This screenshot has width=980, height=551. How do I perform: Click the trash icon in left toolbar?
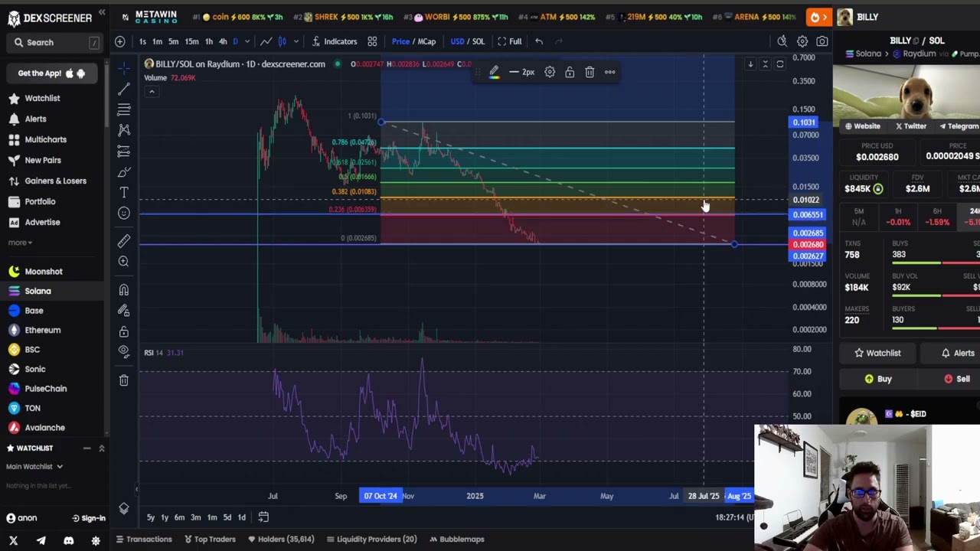[x=124, y=380]
